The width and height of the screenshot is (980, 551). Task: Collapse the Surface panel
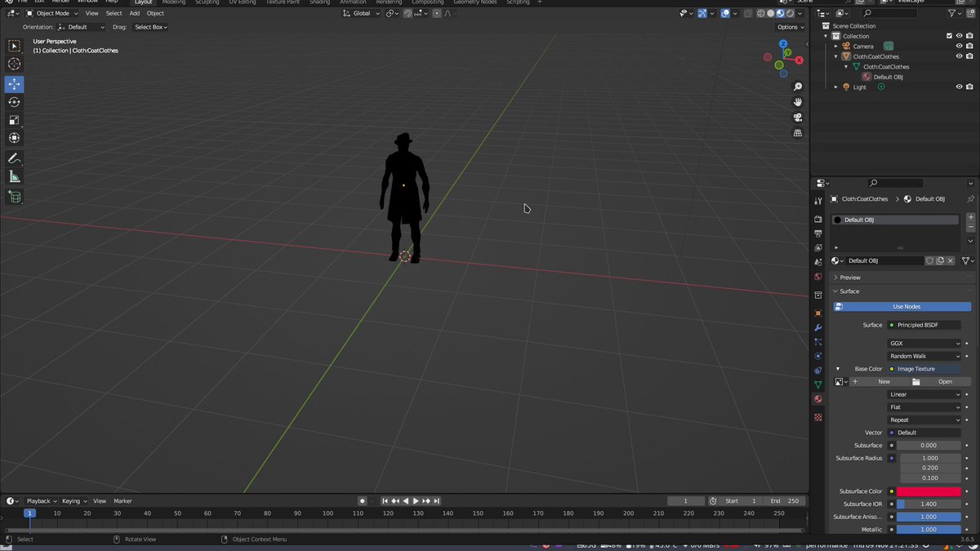click(x=849, y=291)
